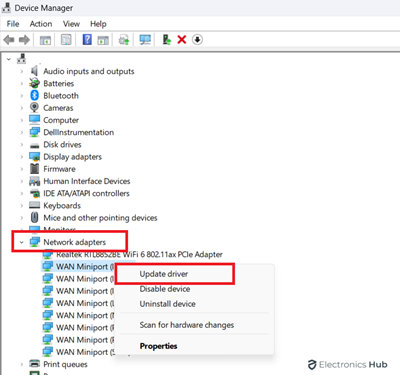Open the Action menu
400x375 pixels.
click(x=41, y=24)
